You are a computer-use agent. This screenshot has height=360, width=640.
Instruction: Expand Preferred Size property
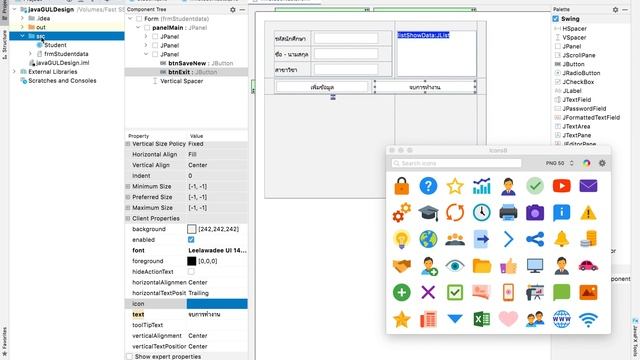tap(128, 197)
